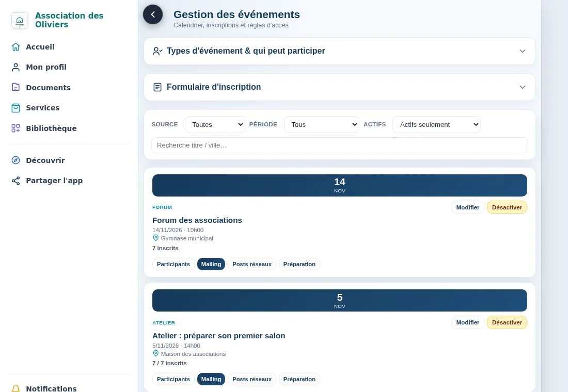
Task: Select Mailing tab of the Atelier event
Action: click(x=211, y=379)
